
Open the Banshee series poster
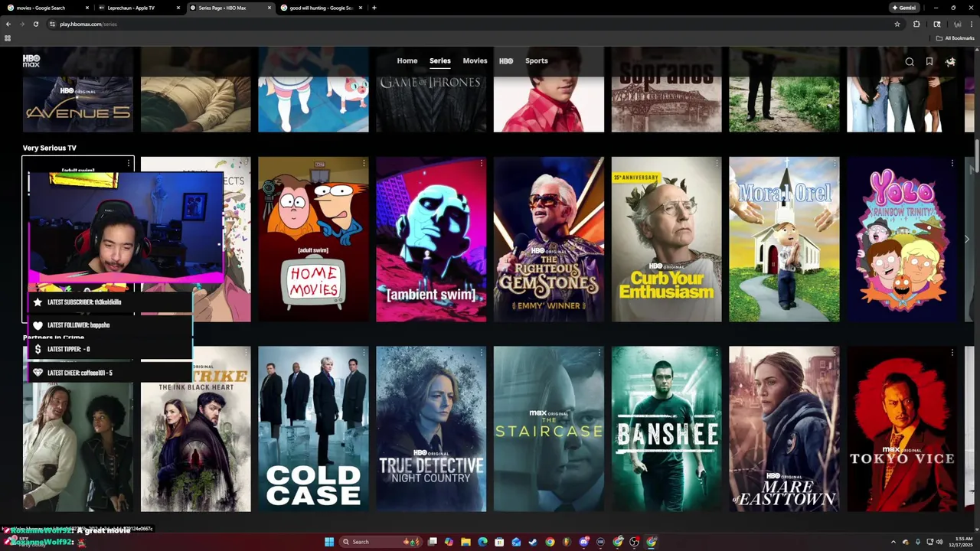(666, 429)
